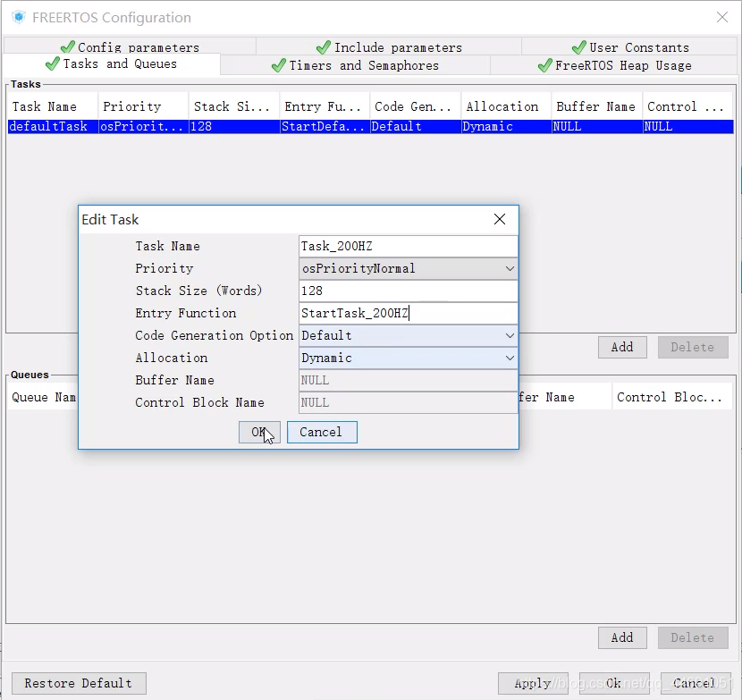The height and width of the screenshot is (700, 742).
Task: Click the Task Name column header
Action: click(x=53, y=106)
